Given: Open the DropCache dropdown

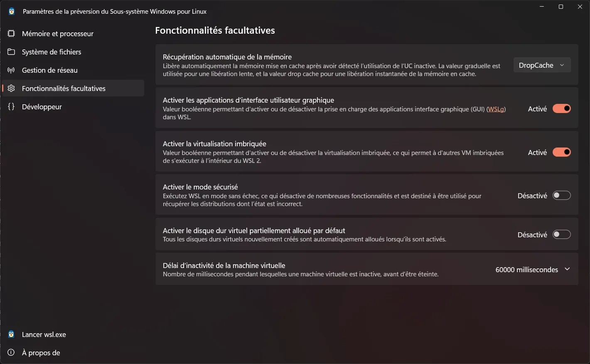Looking at the screenshot, I should (x=542, y=65).
